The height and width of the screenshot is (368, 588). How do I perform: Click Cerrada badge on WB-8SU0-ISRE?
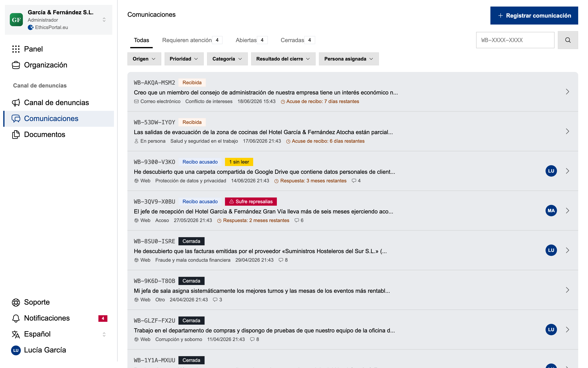[192, 241]
